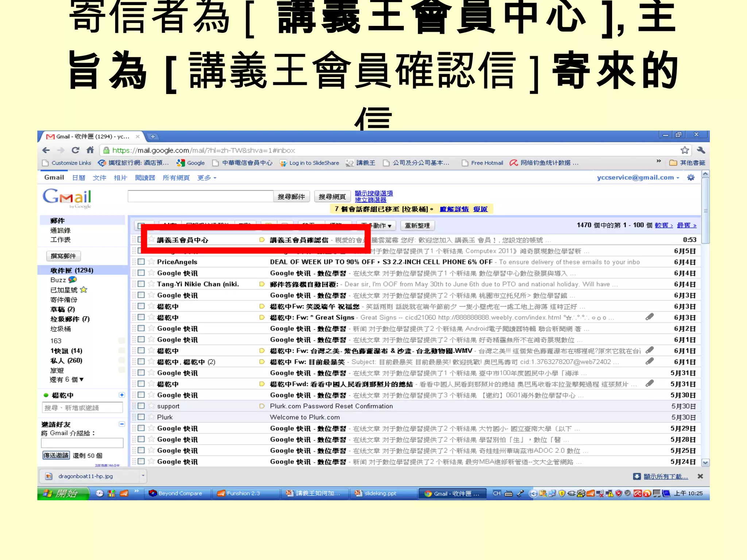Tick checkbox for the support Plurk email
Screen dimensions: 747x560
[x=141, y=406]
